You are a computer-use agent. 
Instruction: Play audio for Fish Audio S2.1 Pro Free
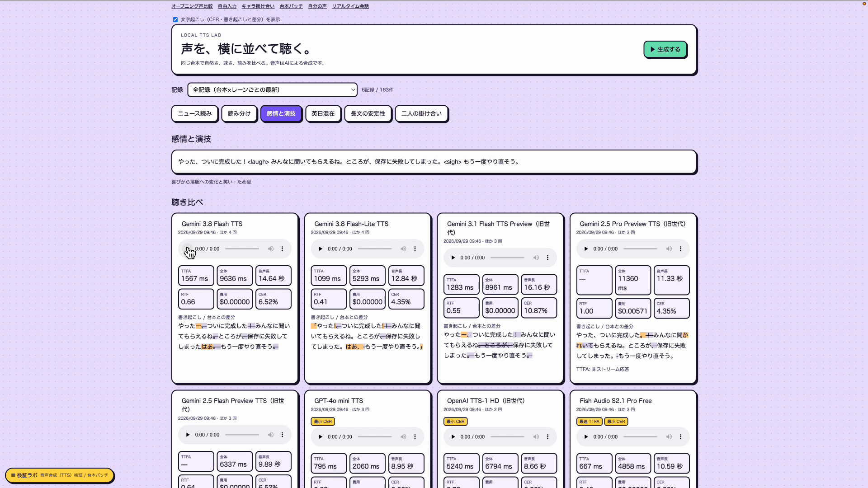click(586, 437)
